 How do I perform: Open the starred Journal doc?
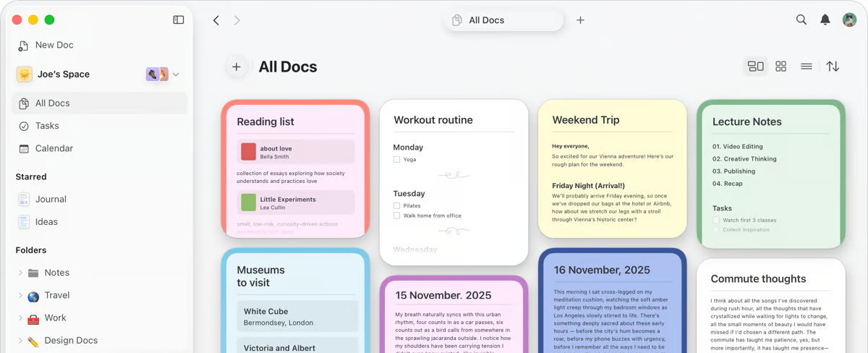pos(100,199)
